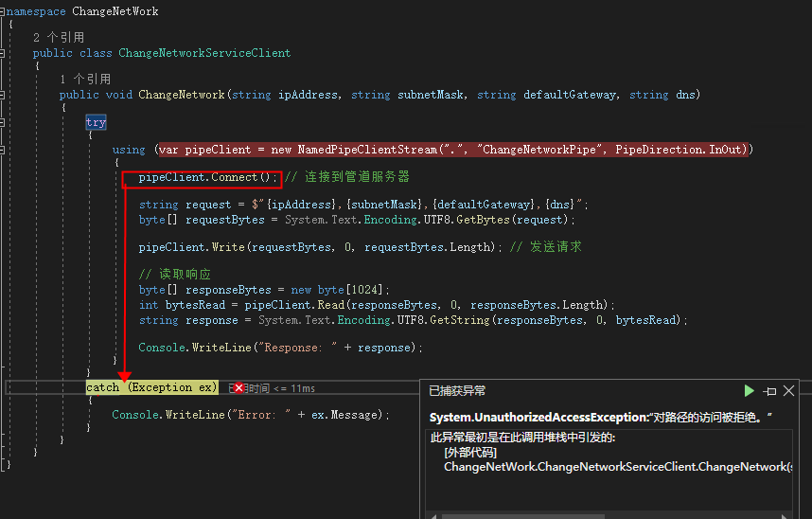Viewport: 812px width, 519px height.
Task: Collapse the namespace ChangeNetWork block
Action: [x=2, y=10]
